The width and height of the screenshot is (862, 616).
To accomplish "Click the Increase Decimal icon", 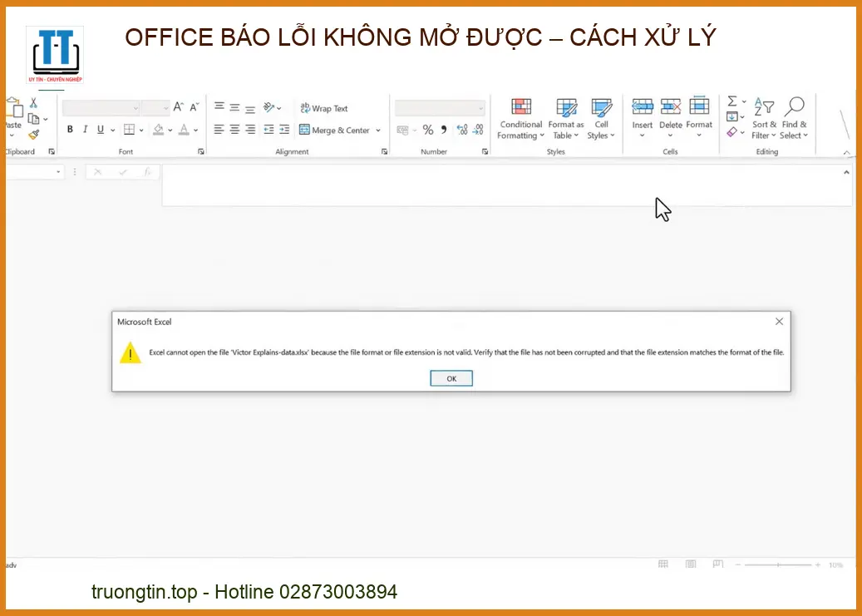I will pos(461,130).
